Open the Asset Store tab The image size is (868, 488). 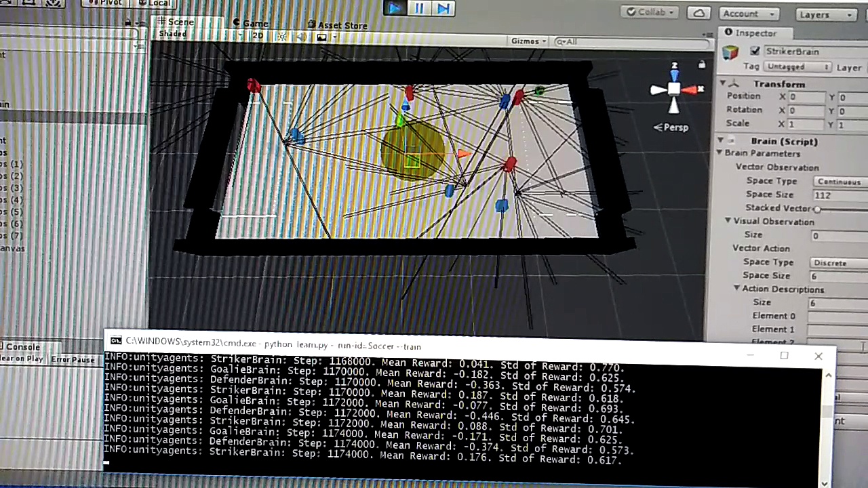(x=337, y=25)
